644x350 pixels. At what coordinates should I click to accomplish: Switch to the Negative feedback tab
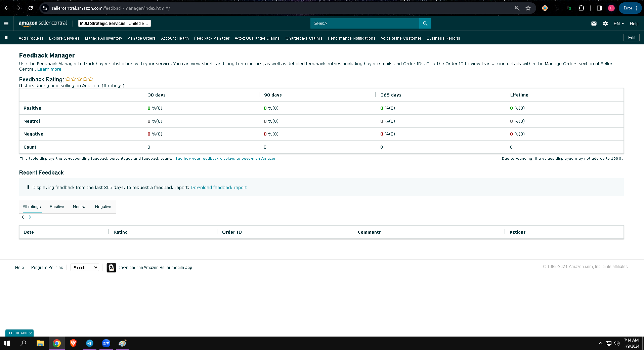pos(103,207)
